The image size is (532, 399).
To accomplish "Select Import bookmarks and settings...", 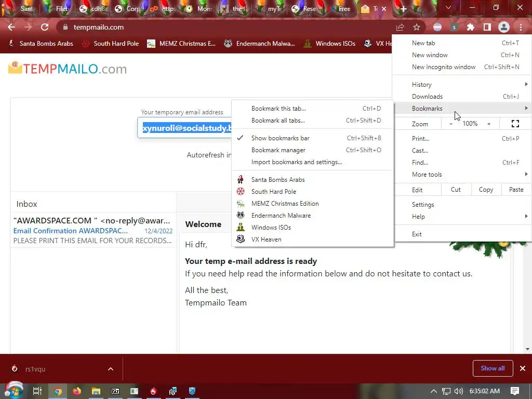I will 312,162.
